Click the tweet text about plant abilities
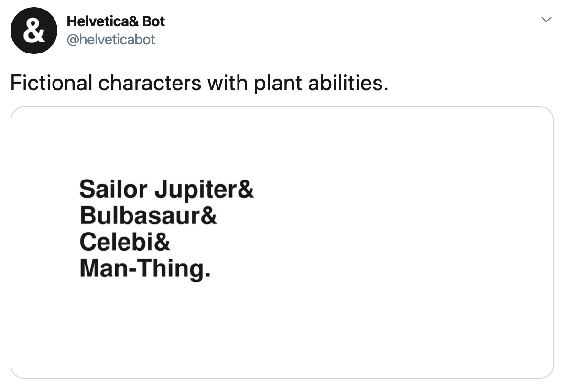Screen dimensions: 565x392 (199, 83)
